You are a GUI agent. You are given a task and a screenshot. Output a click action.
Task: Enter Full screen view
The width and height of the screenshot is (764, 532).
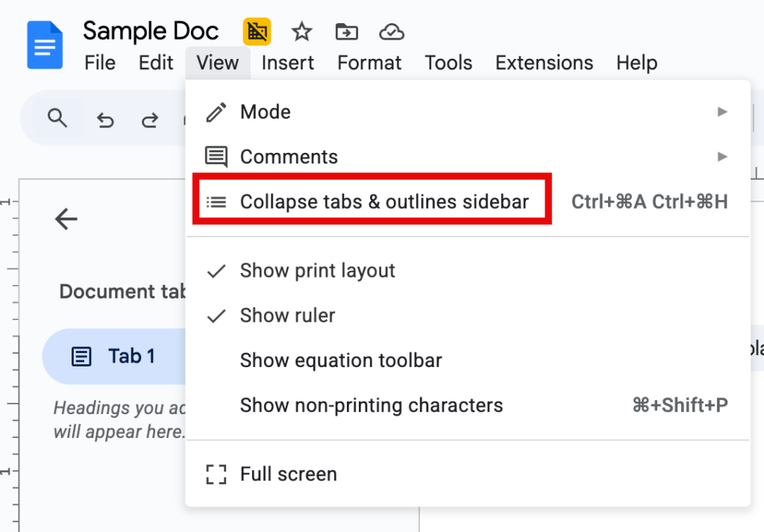(x=288, y=474)
